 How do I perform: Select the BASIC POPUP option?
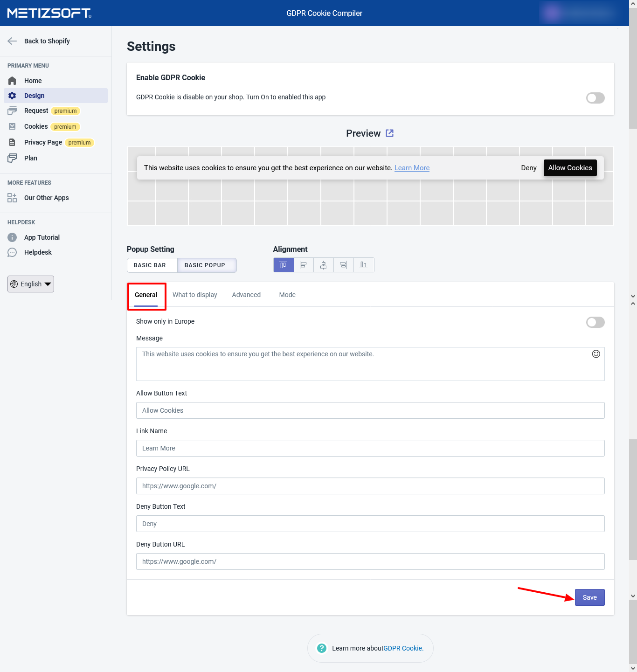(205, 265)
